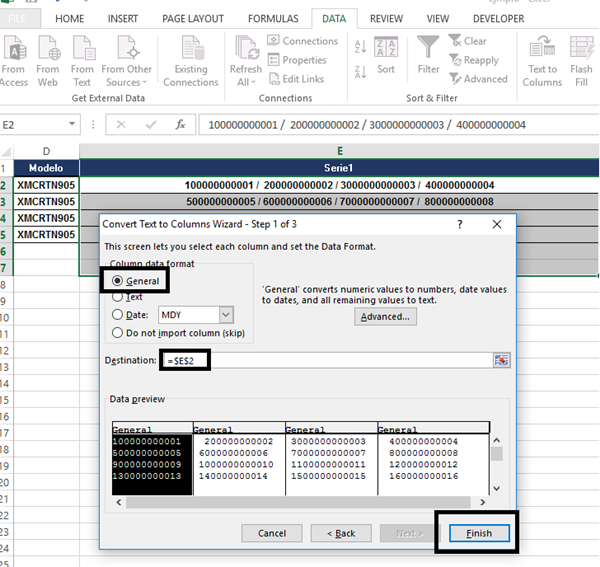
Task: Click the data preview horizontal scrollbar
Action: coord(300,489)
